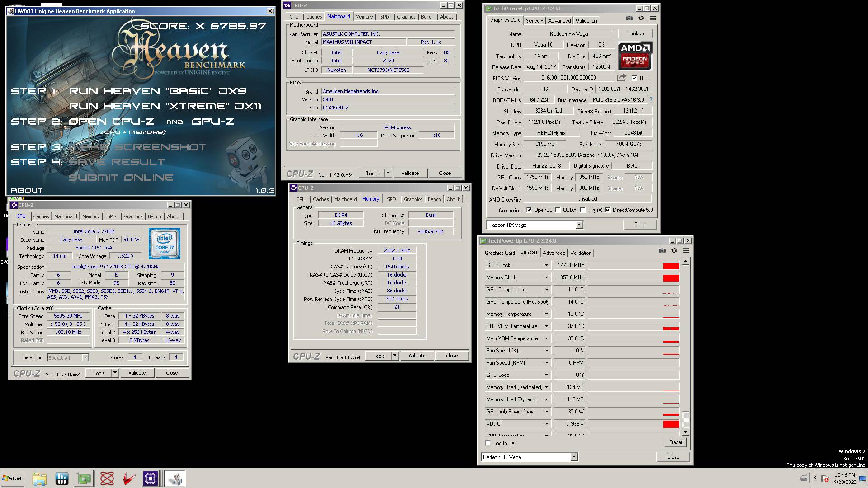Toggle the DirectCompute 5.0 checkbox
868x488 pixels.
(x=608, y=210)
